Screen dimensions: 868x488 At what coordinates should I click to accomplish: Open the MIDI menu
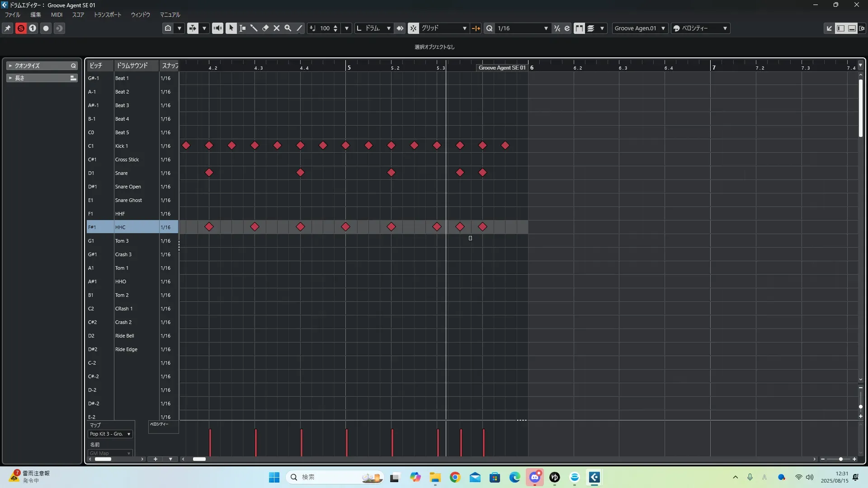point(57,14)
